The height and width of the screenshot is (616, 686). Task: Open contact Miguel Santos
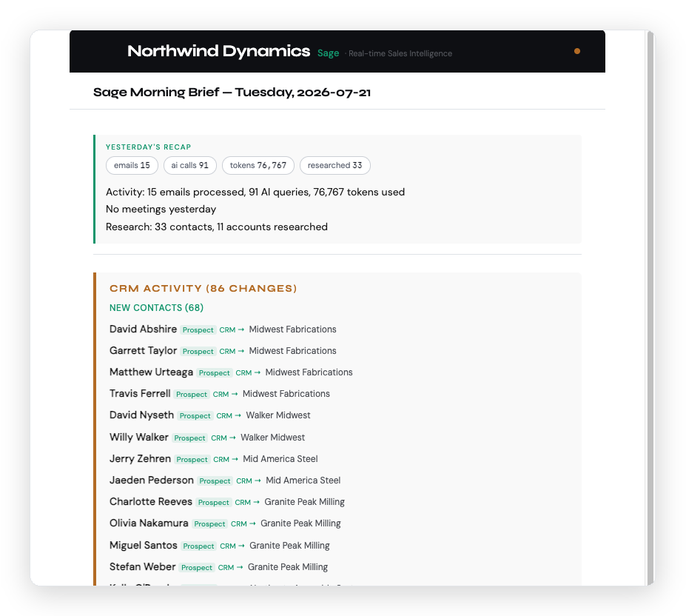click(143, 546)
